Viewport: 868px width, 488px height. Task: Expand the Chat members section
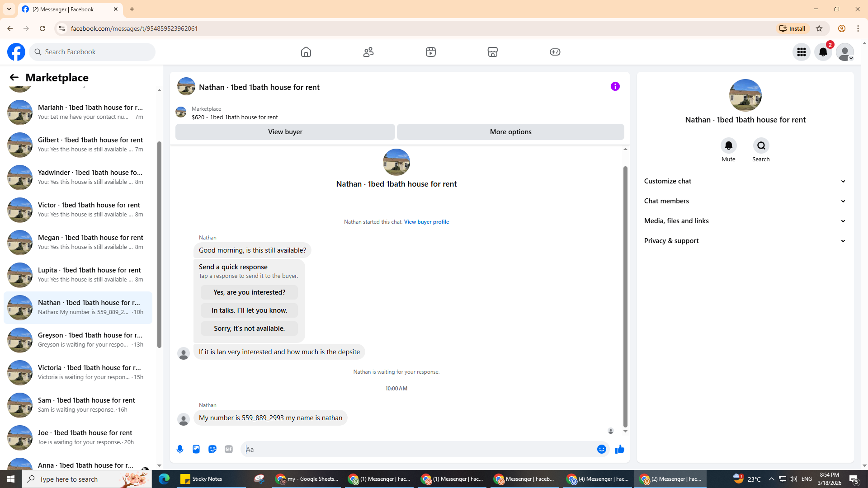745,201
